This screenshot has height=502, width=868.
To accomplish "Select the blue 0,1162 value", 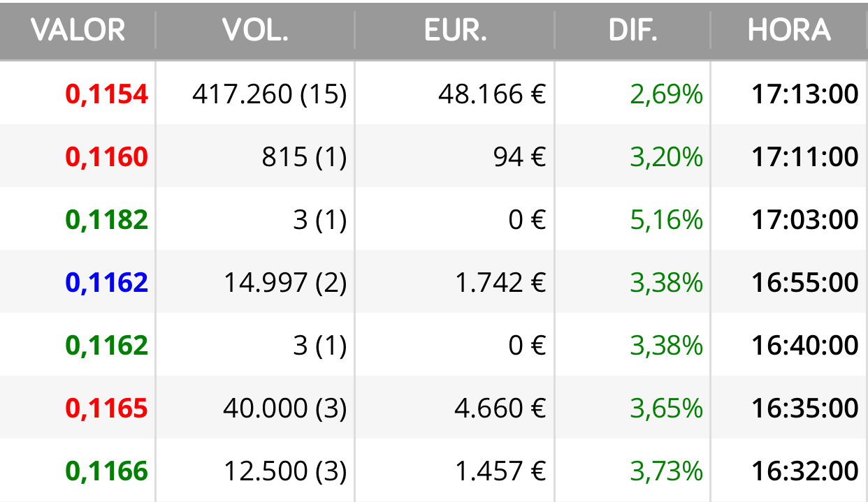I will [107, 282].
